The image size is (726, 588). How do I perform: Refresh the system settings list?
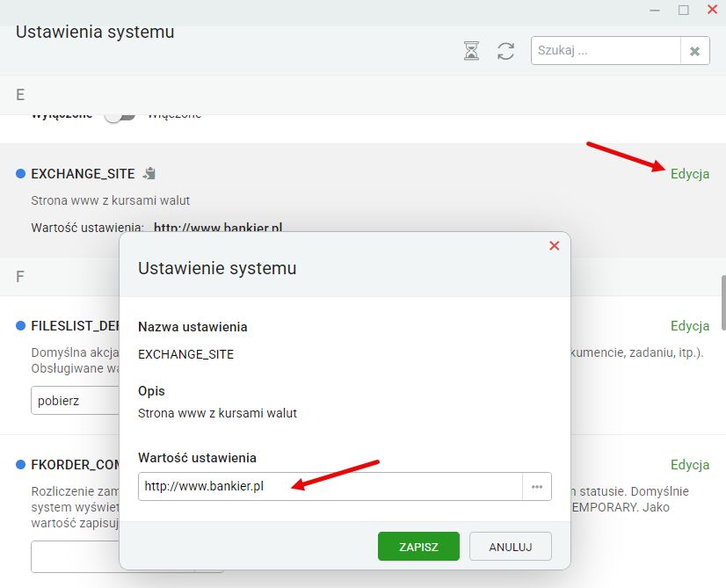coord(505,51)
